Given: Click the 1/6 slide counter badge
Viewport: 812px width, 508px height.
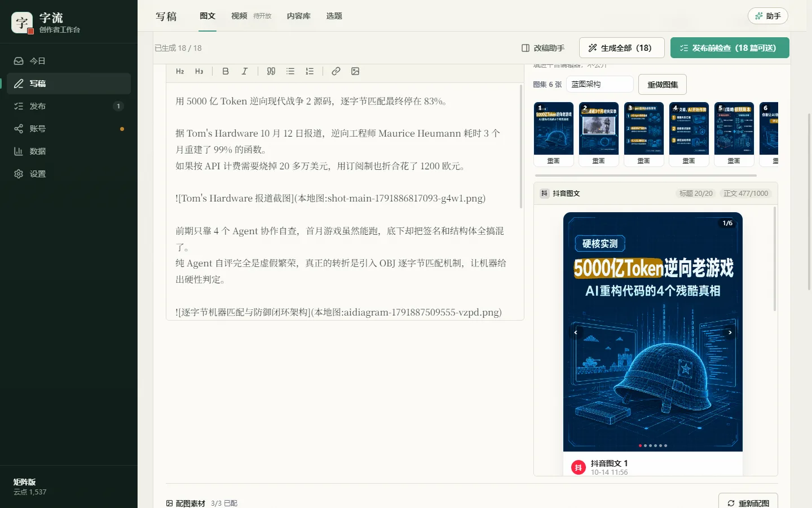Looking at the screenshot, I should coord(727,223).
